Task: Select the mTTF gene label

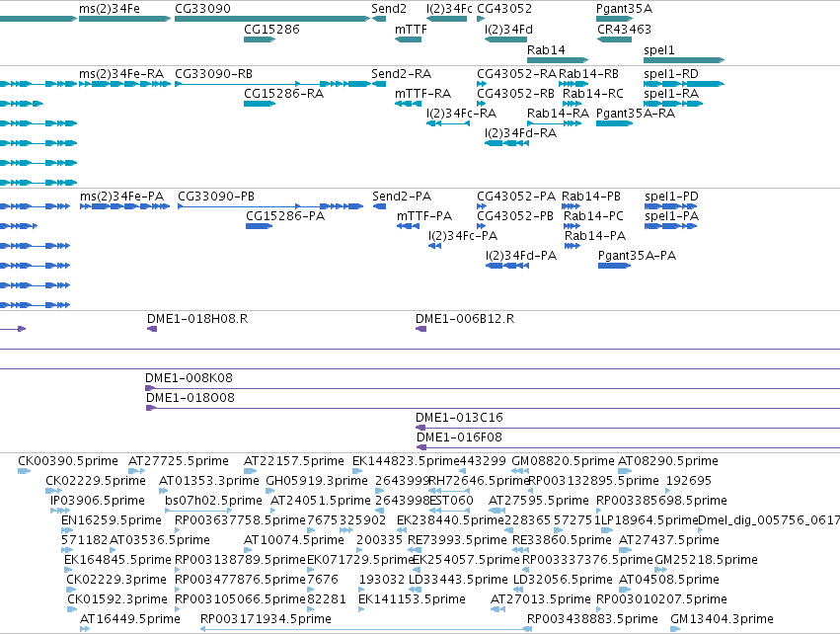Action: 411,30
